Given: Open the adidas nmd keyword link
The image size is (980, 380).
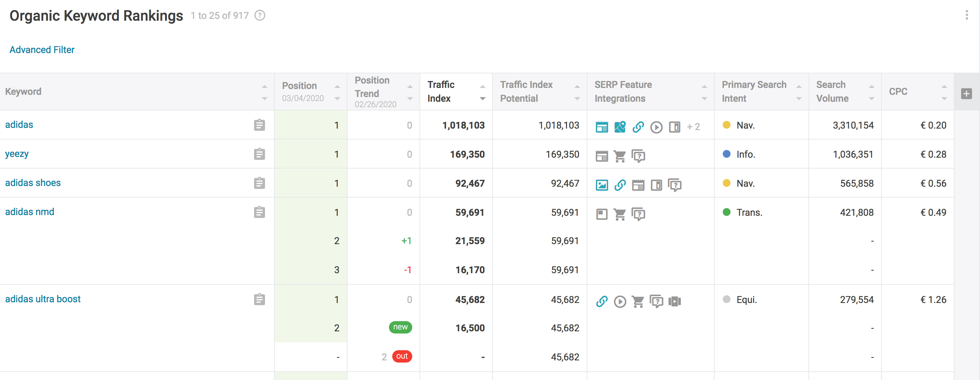Looking at the screenshot, I should (30, 211).
